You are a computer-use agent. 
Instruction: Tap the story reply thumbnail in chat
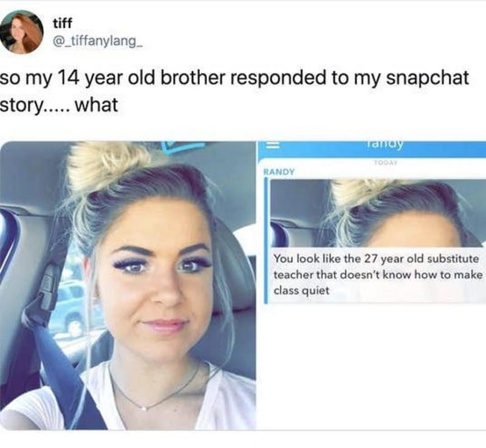pyautogui.click(x=378, y=213)
